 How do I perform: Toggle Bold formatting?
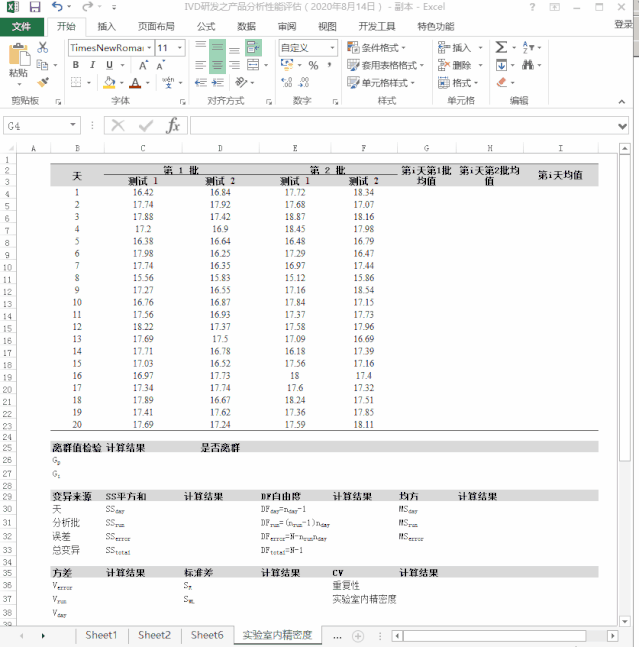76,65
